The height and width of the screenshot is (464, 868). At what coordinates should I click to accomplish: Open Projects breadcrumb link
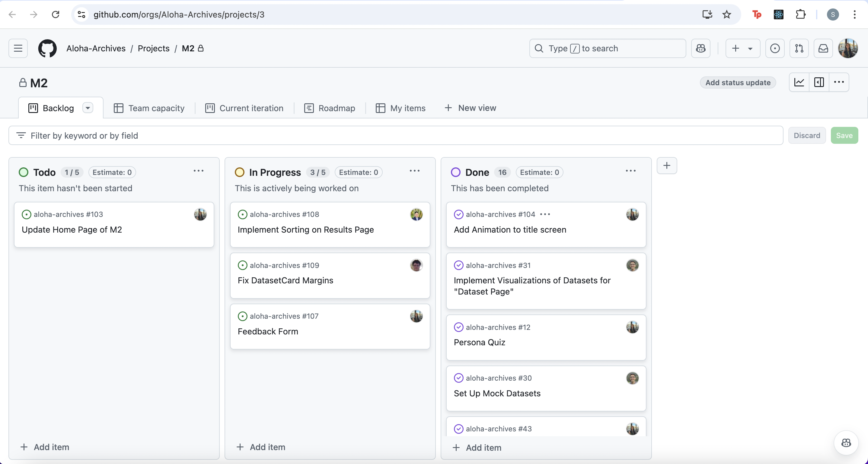coord(154,48)
